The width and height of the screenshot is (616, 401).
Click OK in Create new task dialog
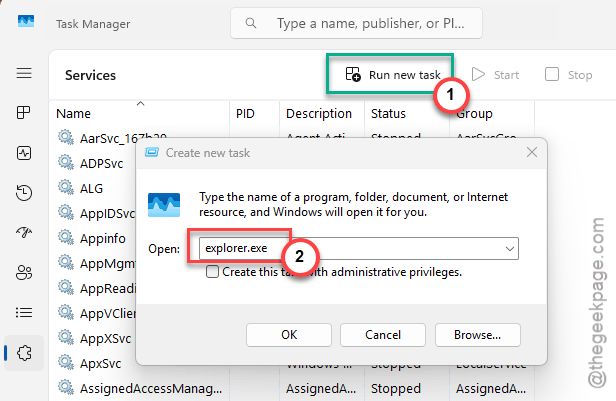[289, 335]
